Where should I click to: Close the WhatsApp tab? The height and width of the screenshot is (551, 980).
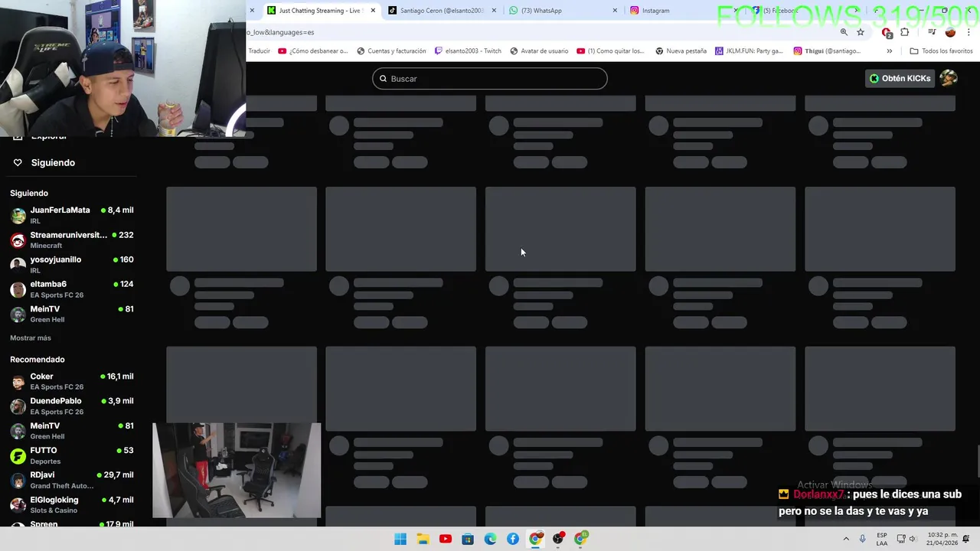614,11
